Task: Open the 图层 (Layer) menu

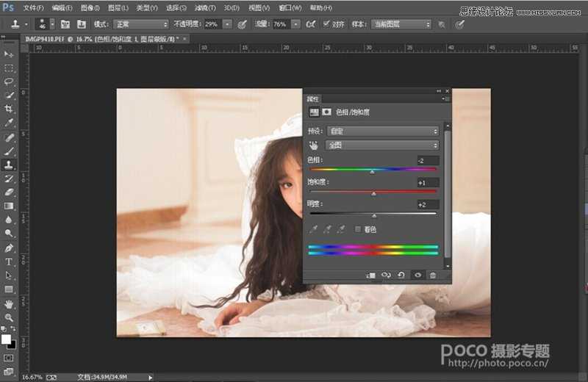Action: [118, 7]
